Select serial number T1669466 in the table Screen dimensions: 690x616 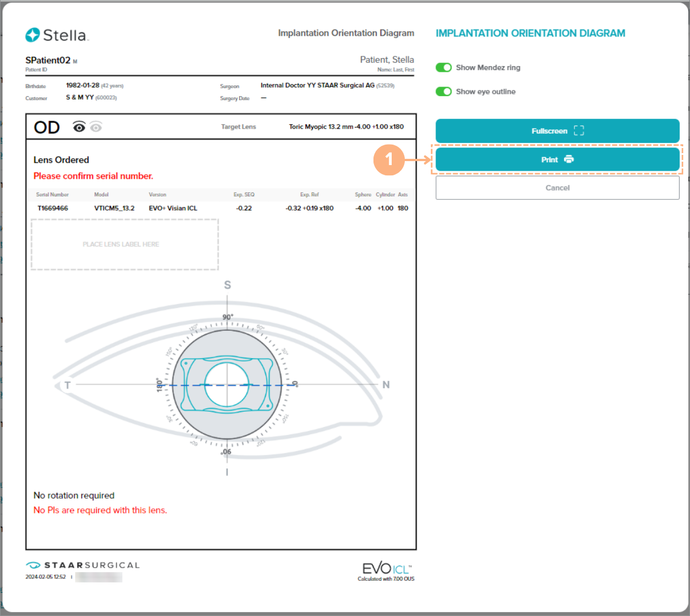[x=52, y=208]
